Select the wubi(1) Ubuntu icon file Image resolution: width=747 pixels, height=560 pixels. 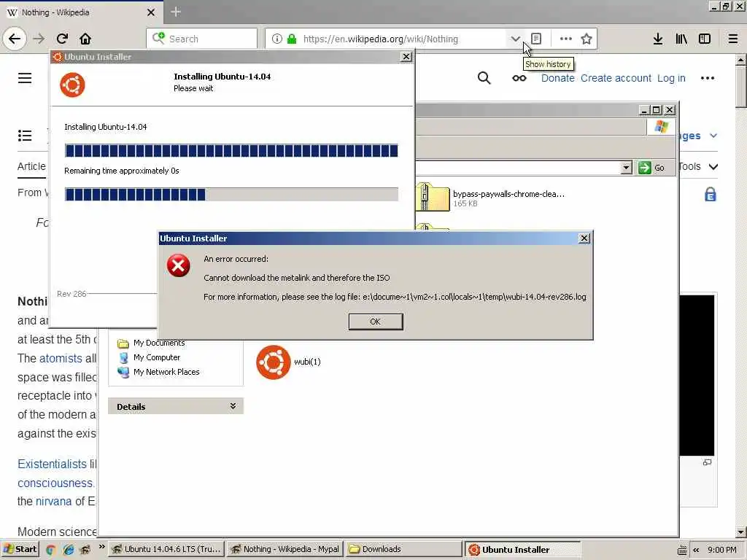tap(289, 362)
